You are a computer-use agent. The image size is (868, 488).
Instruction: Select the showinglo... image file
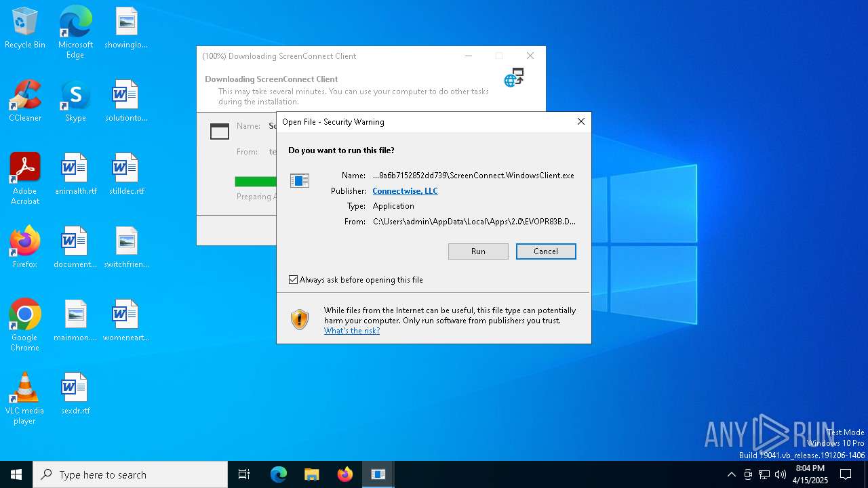point(126,28)
